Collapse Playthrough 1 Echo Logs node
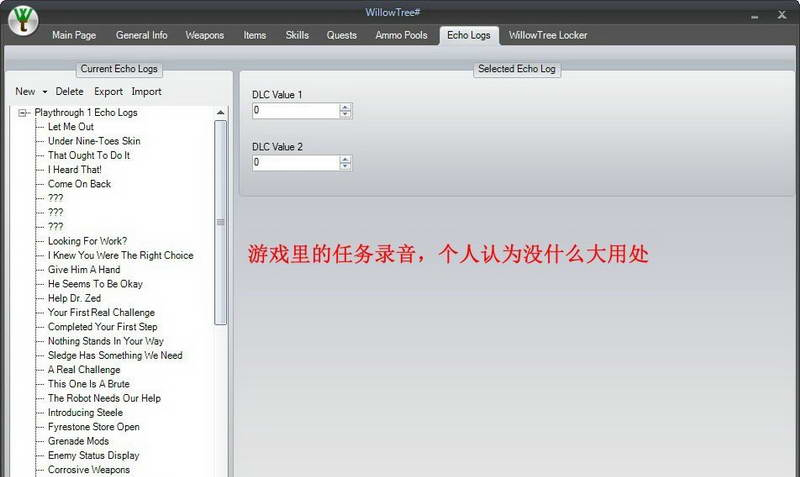This screenshot has width=800, height=496. [x=22, y=113]
